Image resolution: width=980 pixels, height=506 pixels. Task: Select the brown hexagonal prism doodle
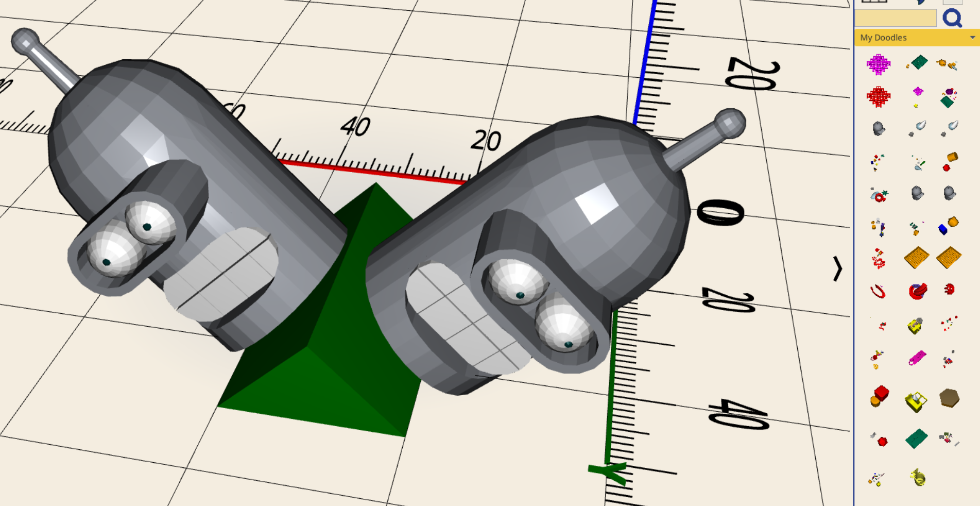coord(949,398)
